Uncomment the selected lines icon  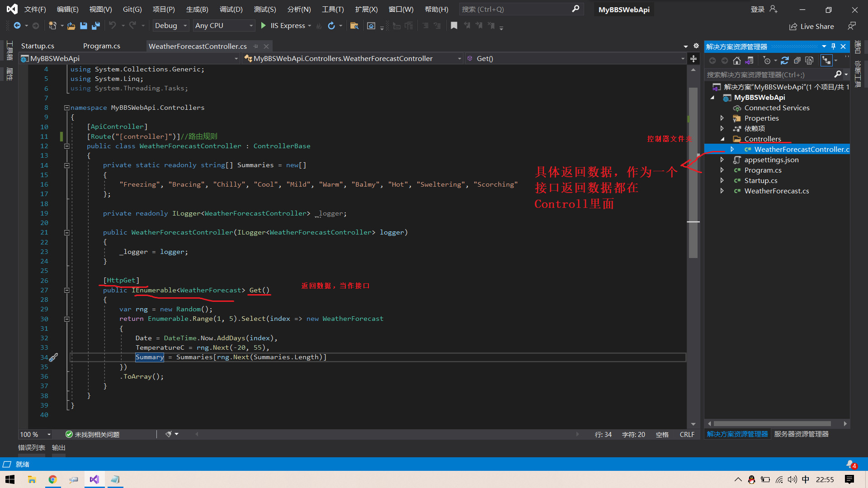tap(437, 26)
